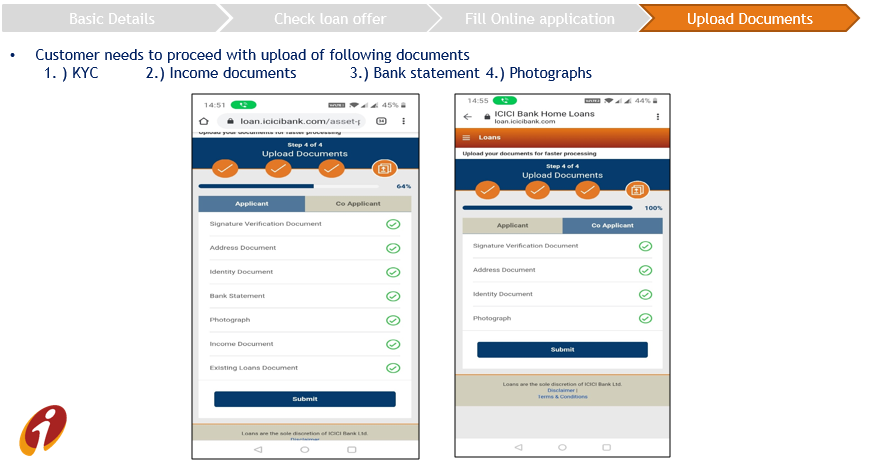Open Existing Loans Document row
The height and width of the screenshot is (468, 870).
[x=305, y=368]
